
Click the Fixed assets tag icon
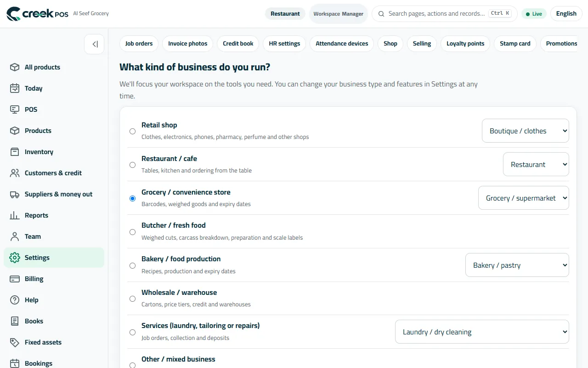click(15, 342)
